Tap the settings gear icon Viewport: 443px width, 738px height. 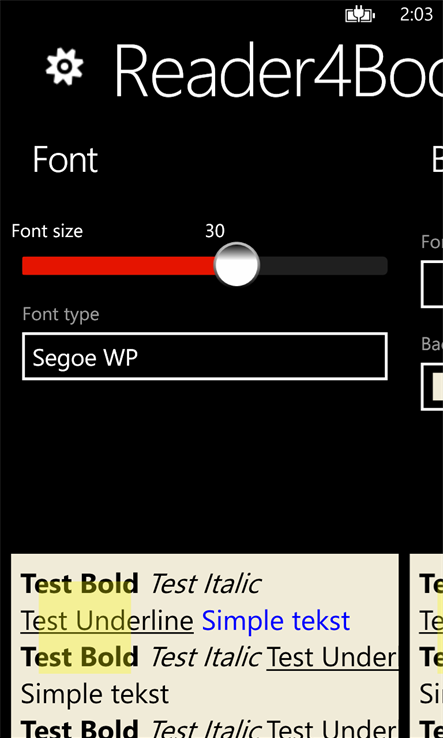click(64, 66)
